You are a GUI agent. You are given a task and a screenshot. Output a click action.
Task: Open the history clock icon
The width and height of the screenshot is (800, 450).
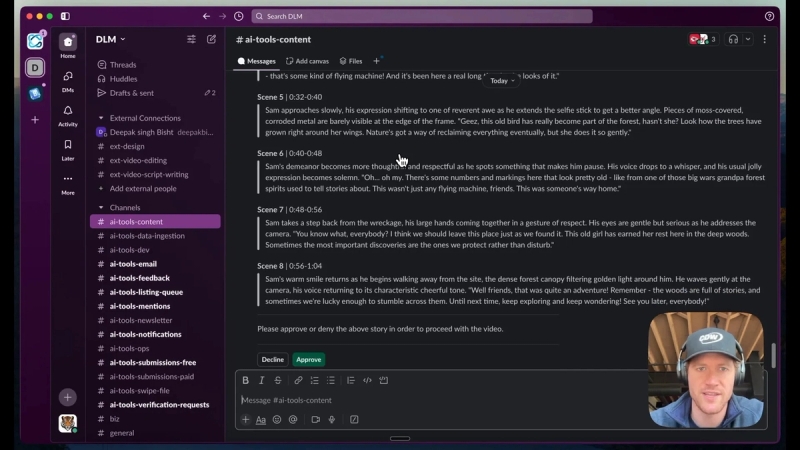tap(239, 16)
